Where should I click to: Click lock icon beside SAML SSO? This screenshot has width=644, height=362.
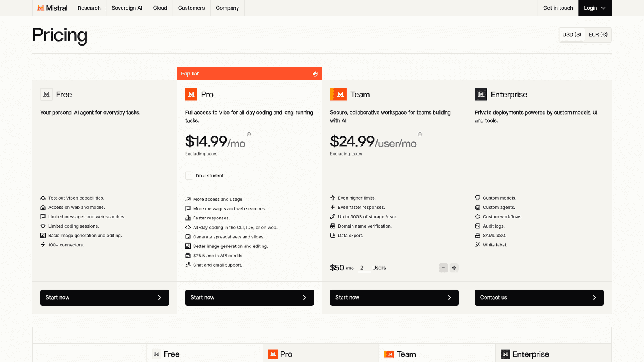click(x=478, y=236)
